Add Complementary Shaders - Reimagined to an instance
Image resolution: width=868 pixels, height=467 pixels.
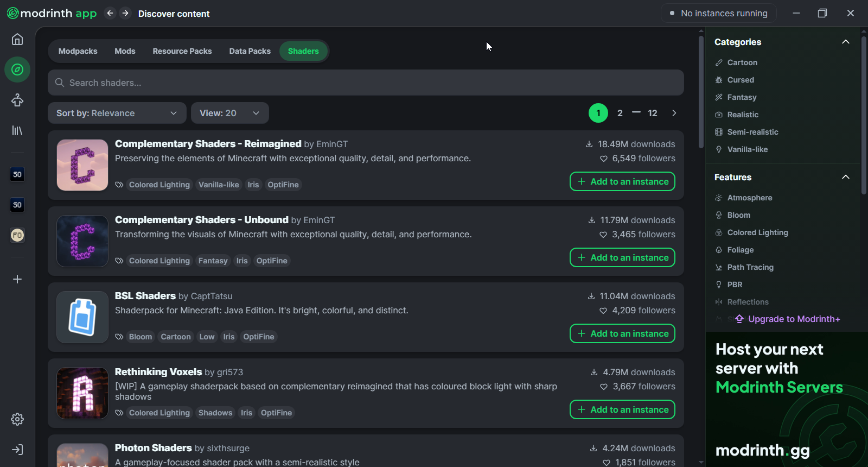[x=622, y=181]
